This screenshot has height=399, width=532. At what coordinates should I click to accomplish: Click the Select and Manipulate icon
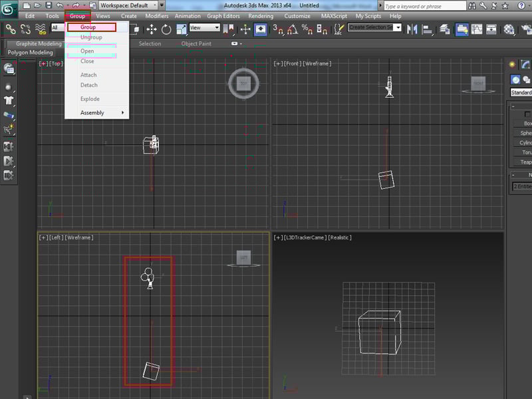click(245, 29)
